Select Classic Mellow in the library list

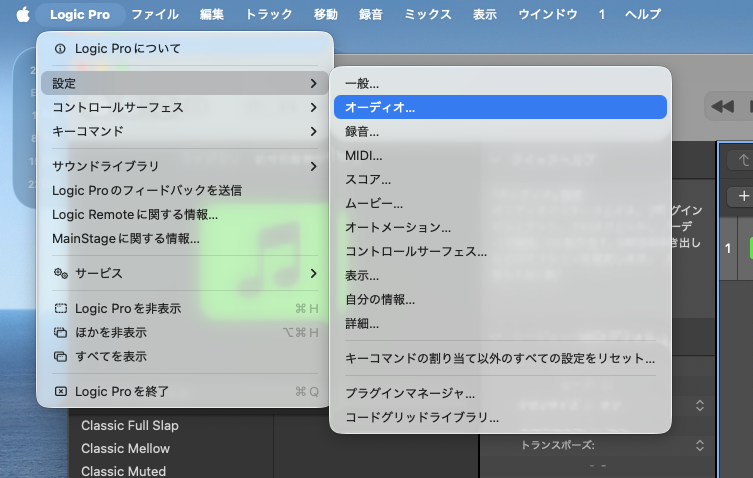[x=125, y=449]
